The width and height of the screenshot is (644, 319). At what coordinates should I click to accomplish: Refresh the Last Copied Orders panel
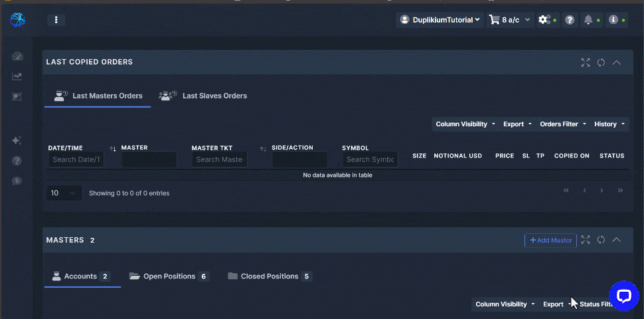click(601, 62)
